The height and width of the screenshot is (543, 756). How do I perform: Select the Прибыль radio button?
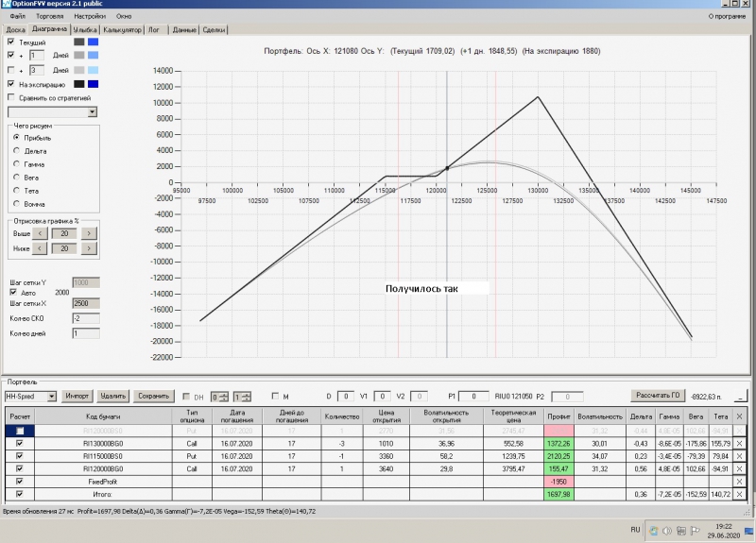(x=16, y=137)
